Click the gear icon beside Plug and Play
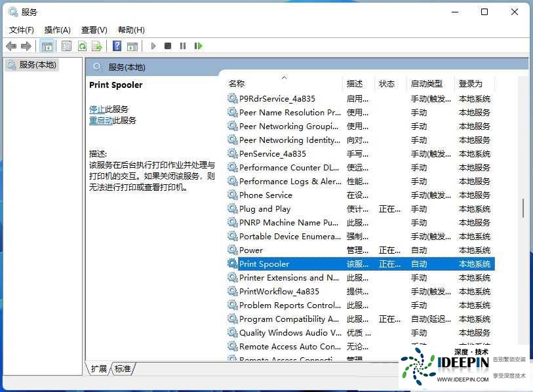This screenshot has height=392, width=533. (x=233, y=208)
